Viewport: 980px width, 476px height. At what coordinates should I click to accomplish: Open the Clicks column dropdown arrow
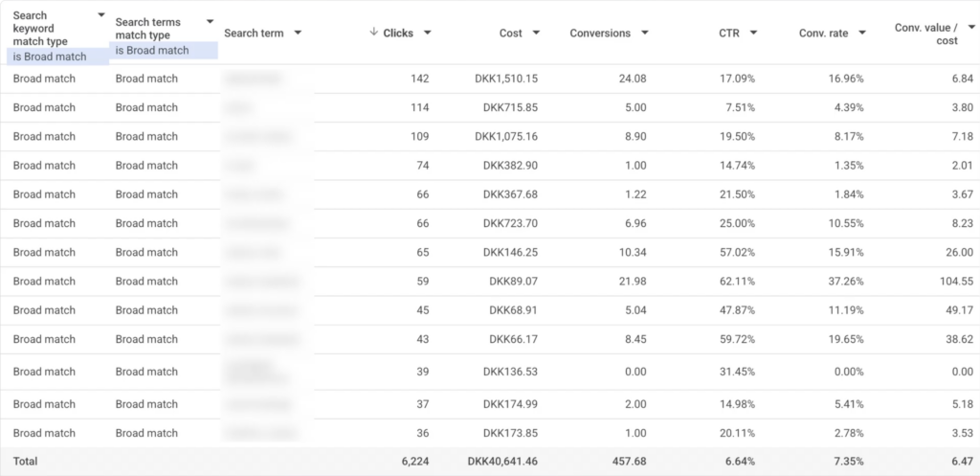pos(427,34)
